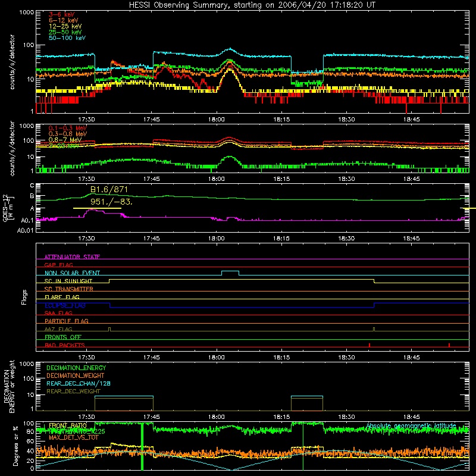Select the 25-50 keV legend label

[65, 32]
